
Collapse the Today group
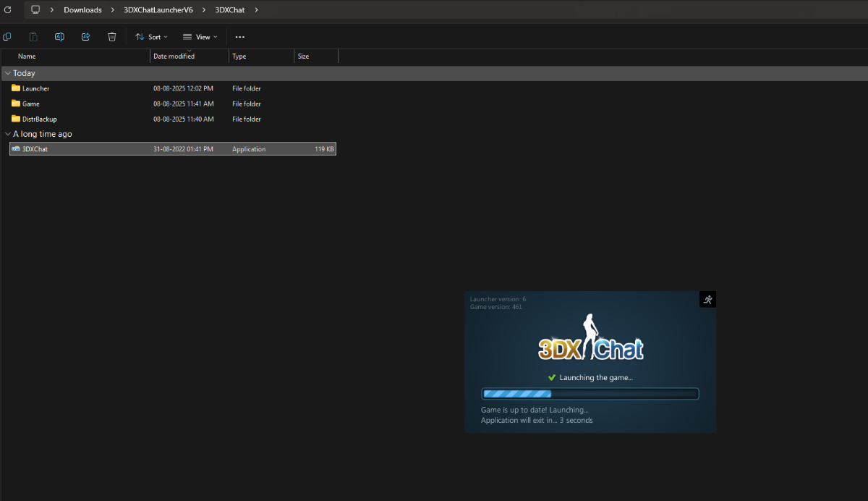pyautogui.click(x=8, y=73)
